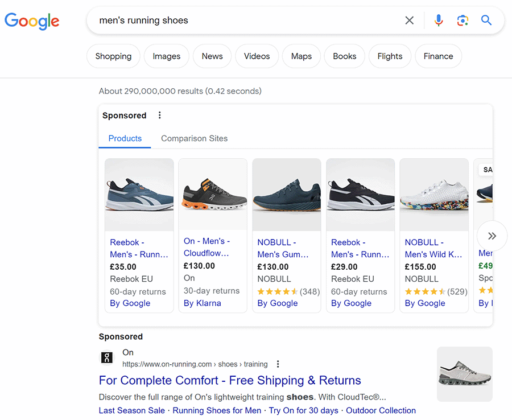Open the NOBULL Men's Gum... product link
This screenshot has height=420, width=512.
coord(283,248)
